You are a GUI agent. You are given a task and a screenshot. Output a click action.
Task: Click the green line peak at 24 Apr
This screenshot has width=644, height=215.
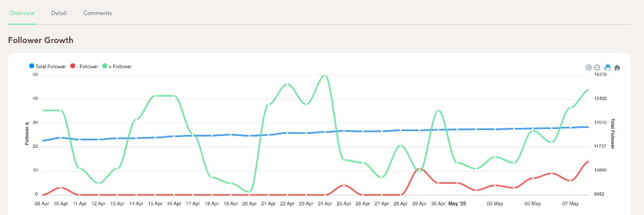(325, 75)
